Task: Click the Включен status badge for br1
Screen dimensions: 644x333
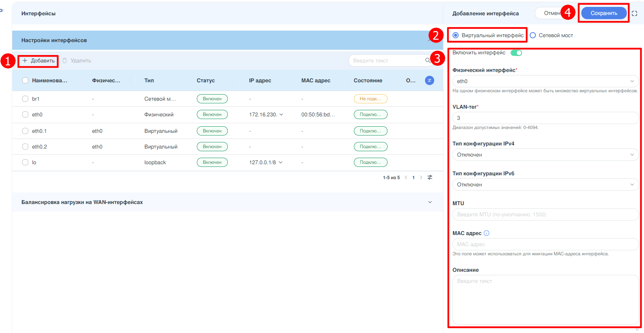Action: 212,99
